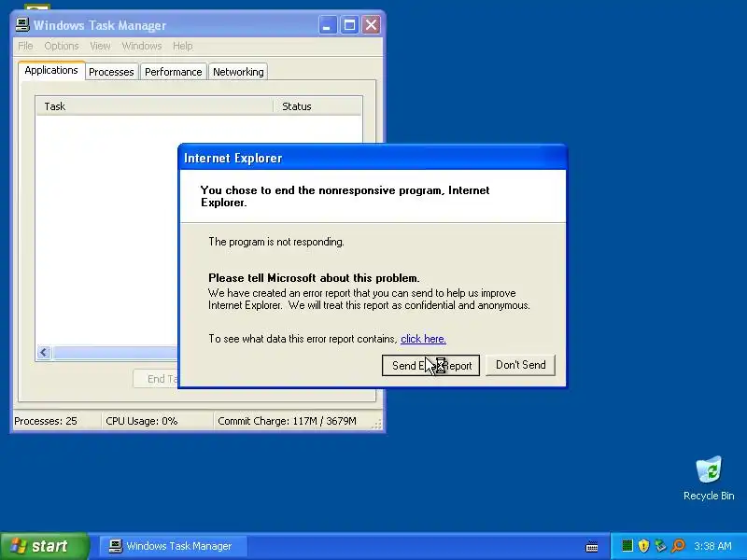The image size is (747, 560).
Task: Click 'Commit Charge: 117M / 3679M' status text
Action: click(x=287, y=421)
